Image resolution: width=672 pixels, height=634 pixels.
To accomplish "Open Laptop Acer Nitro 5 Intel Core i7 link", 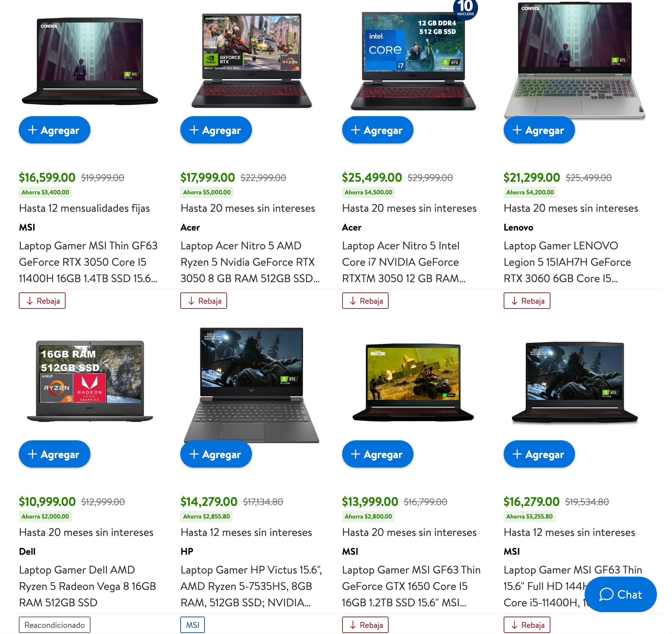I will click(404, 262).
